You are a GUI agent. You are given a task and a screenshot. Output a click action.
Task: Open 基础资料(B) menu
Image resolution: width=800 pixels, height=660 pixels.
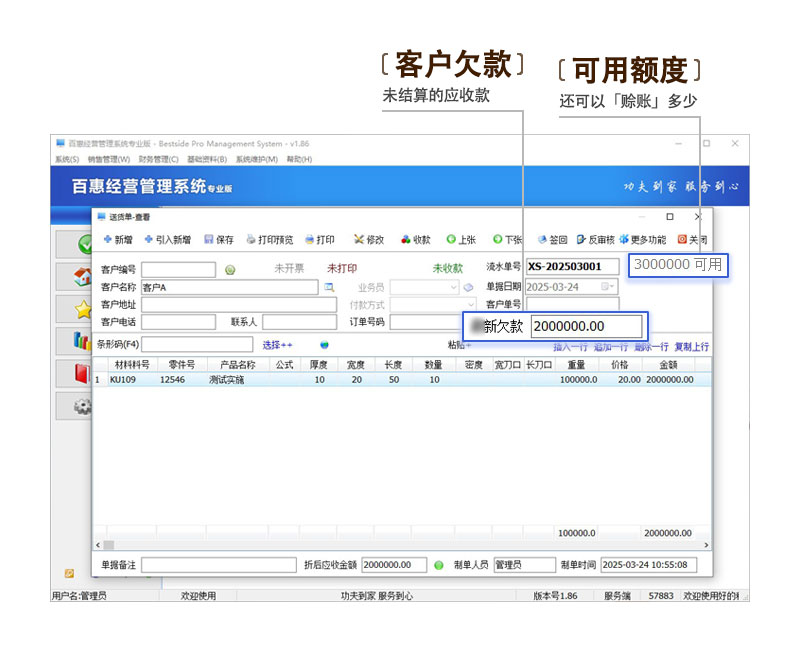click(x=207, y=159)
